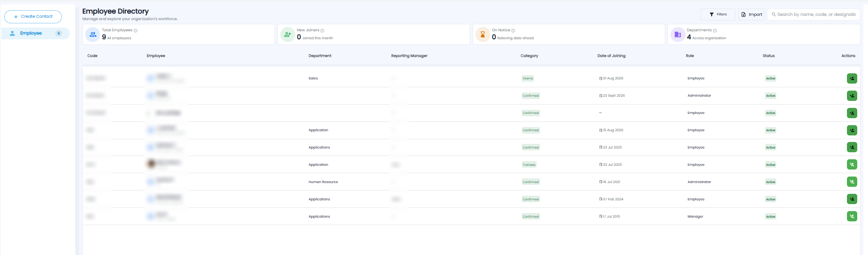Viewport: 868px width, 255px height.
Task: Click the green New Joiners add-person icon
Action: 288,35
